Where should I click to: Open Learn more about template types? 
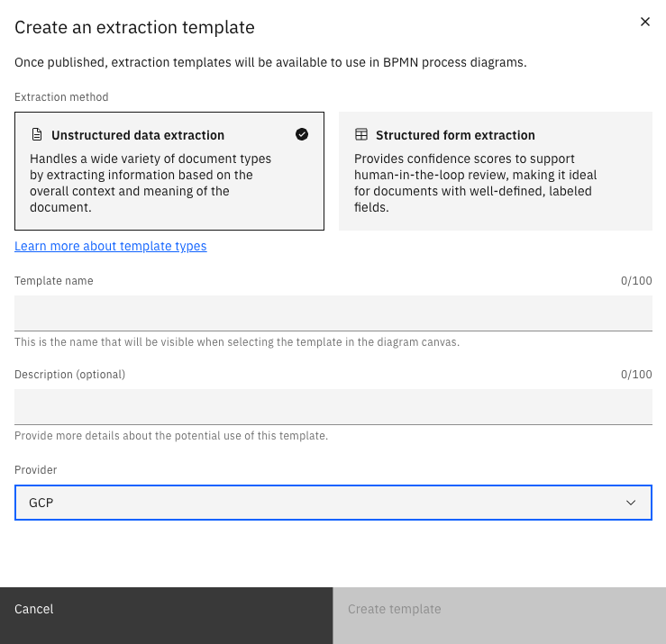click(111, 246)
